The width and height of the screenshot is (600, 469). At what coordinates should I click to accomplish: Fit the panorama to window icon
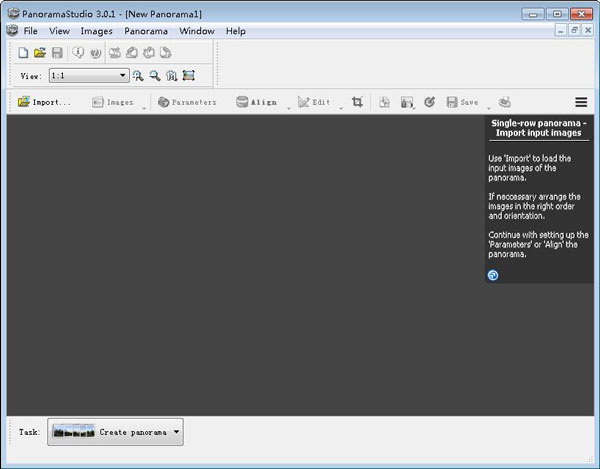pyautogui.click(x=189, y=75)
